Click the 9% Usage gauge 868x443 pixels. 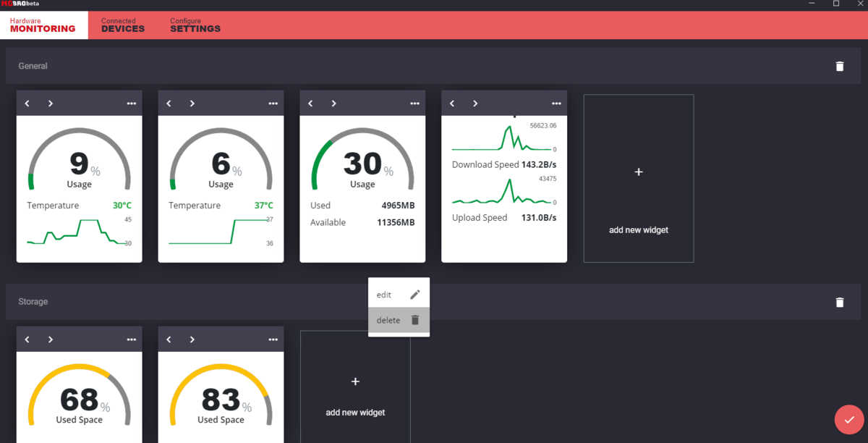[80, 159]
